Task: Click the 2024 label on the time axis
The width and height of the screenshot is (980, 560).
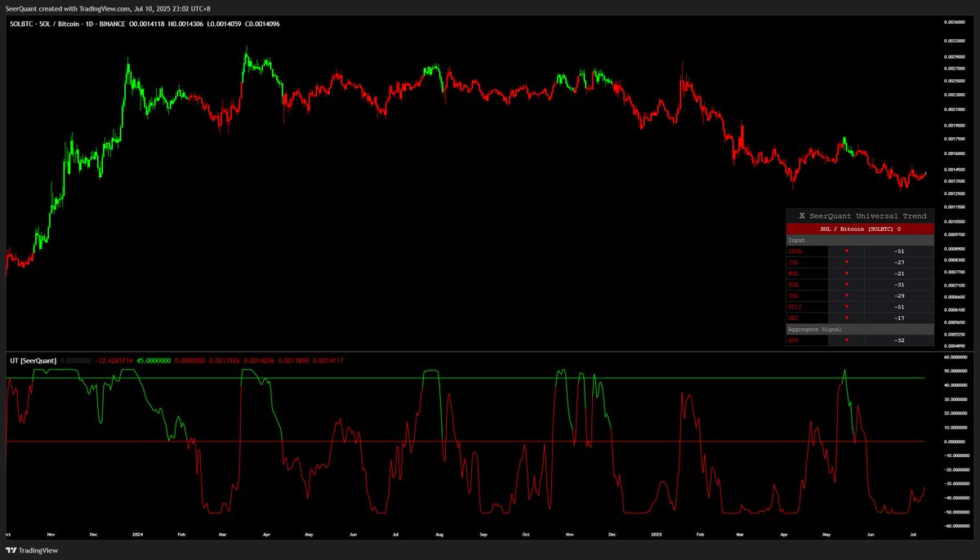Action: point(137,535)
